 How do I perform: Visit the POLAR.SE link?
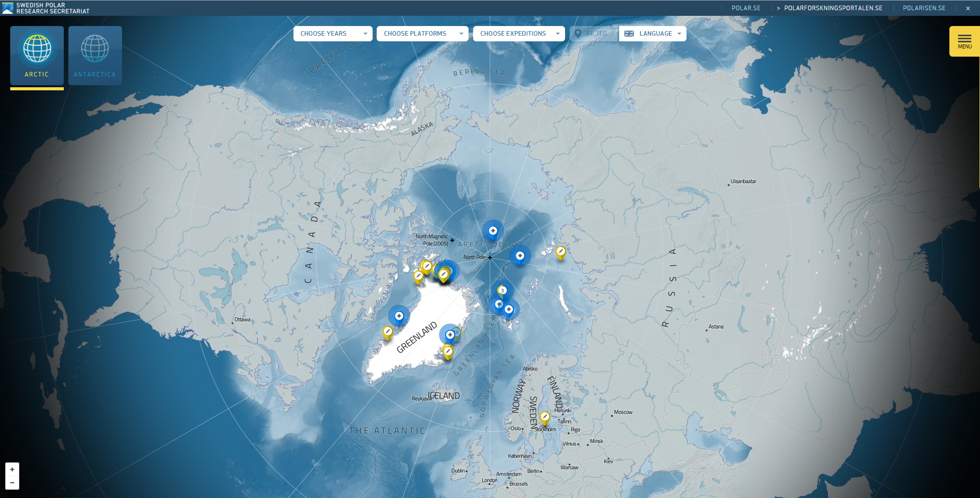click(746, 8)
